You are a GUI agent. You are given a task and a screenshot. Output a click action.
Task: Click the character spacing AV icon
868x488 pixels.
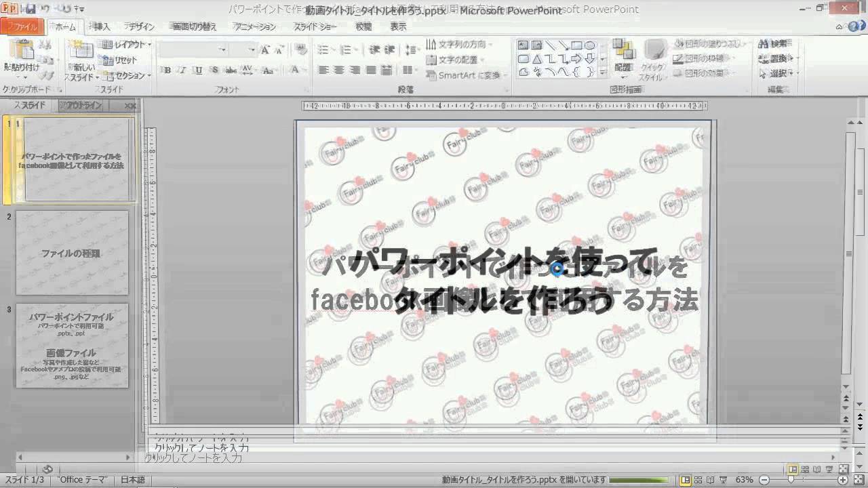247,70
